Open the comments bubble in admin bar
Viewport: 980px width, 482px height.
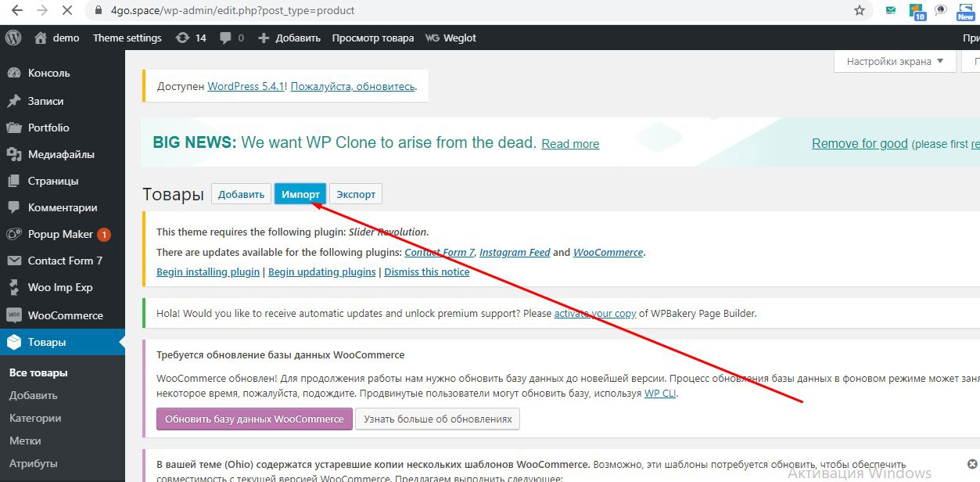(x=232, y=38)
